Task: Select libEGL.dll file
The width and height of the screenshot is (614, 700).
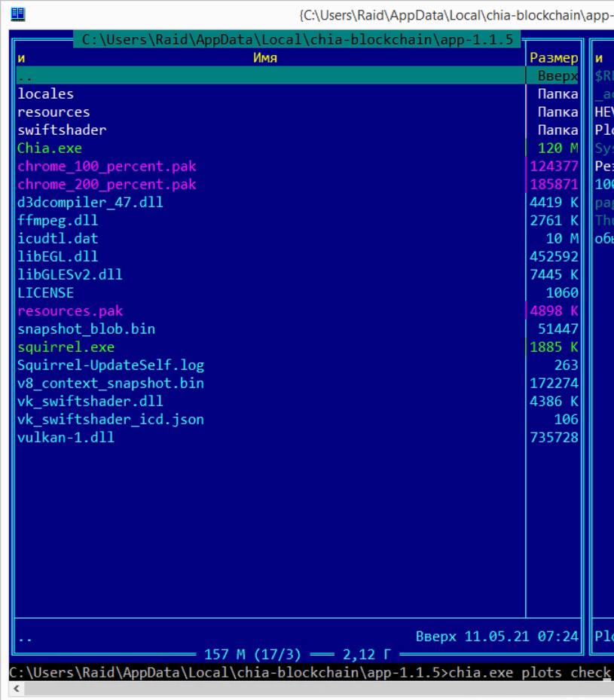Action: (x=57, y=257)
